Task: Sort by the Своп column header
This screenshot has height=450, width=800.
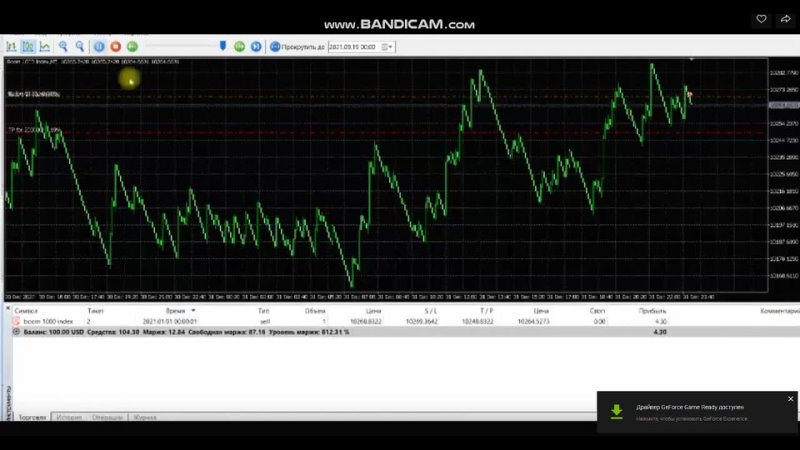Action: (597, 311)
